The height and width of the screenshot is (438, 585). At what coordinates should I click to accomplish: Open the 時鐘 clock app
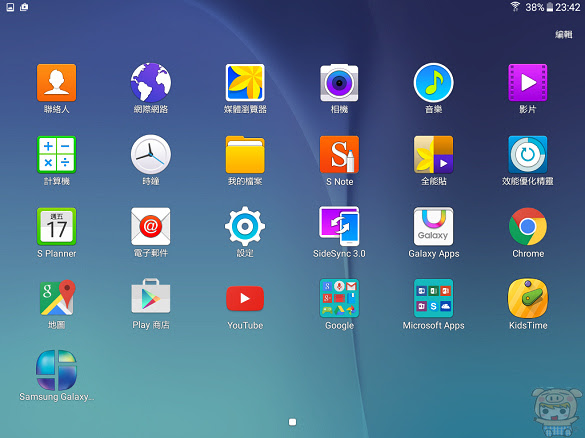[x=151, y=154]
